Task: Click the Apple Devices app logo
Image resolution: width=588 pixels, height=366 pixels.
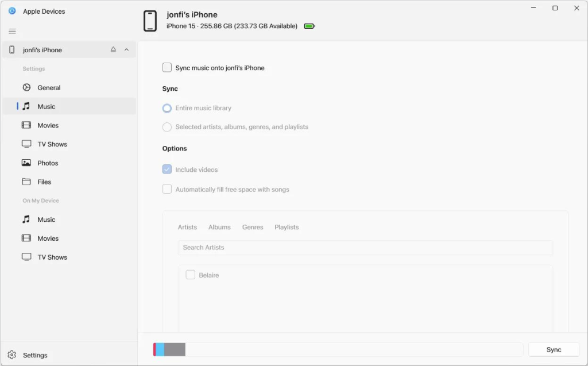Action: [12, 11]
